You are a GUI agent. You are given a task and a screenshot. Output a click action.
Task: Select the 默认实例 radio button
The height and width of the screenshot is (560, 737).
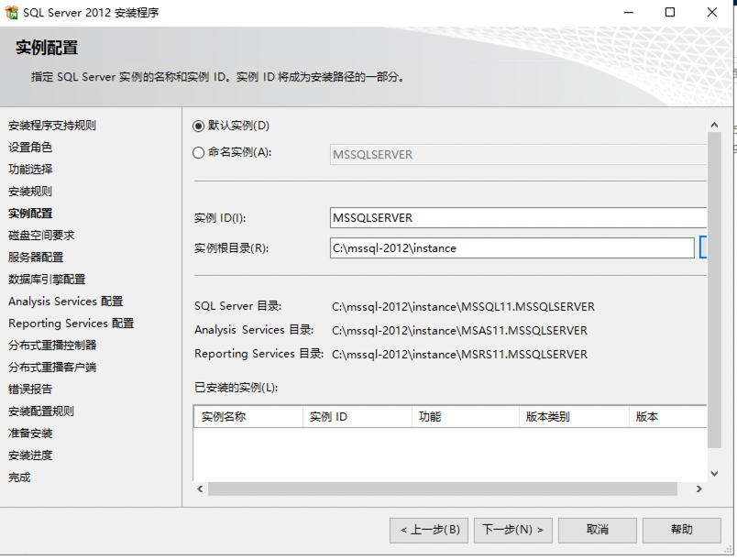point(199,126)
